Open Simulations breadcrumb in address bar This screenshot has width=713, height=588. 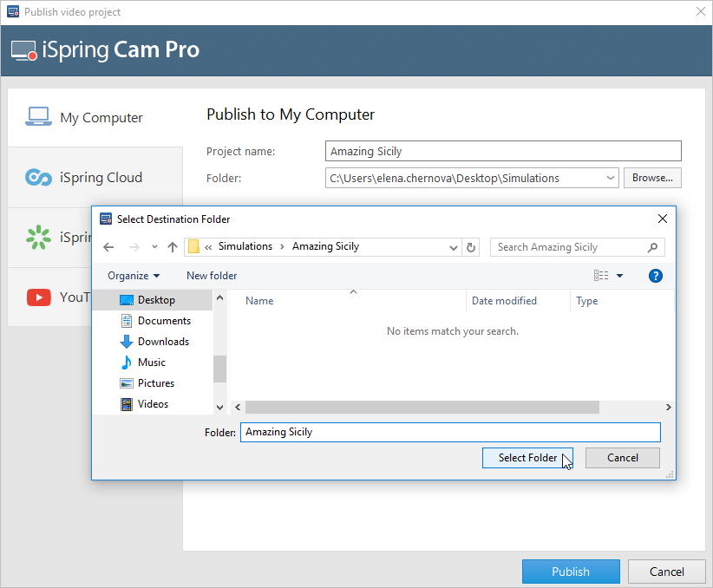(245, 246)
